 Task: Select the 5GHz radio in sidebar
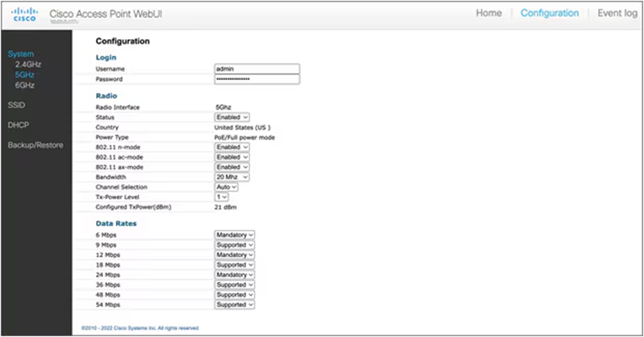[x=24, y=75]
